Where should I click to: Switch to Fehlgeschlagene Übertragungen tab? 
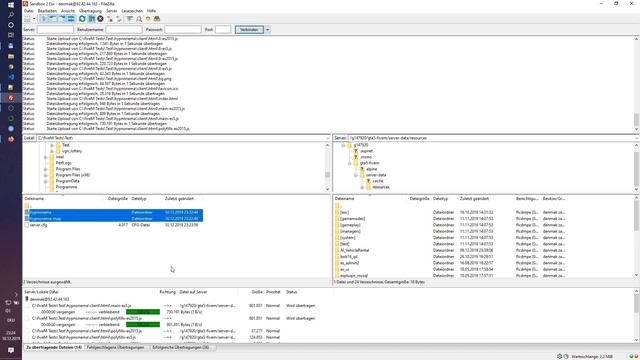point(116,347)
